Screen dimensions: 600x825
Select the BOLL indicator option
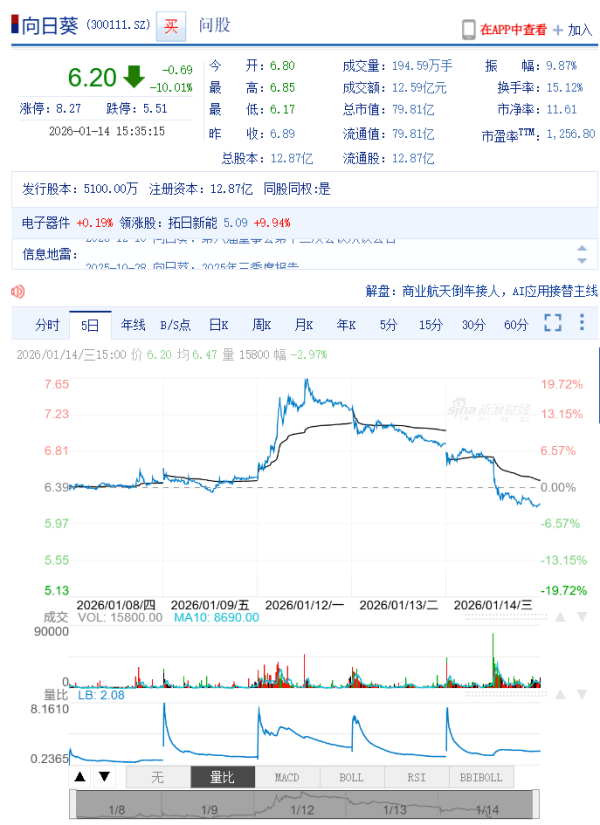351,777
